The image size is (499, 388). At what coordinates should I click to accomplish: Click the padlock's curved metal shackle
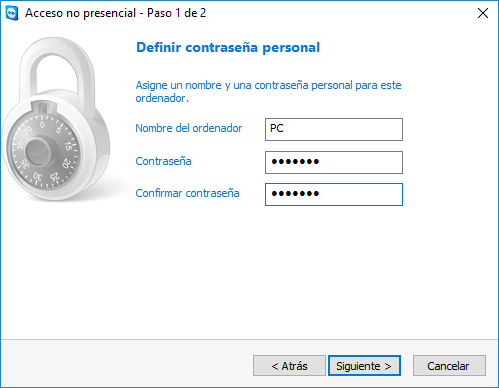(x=56, y=68)
